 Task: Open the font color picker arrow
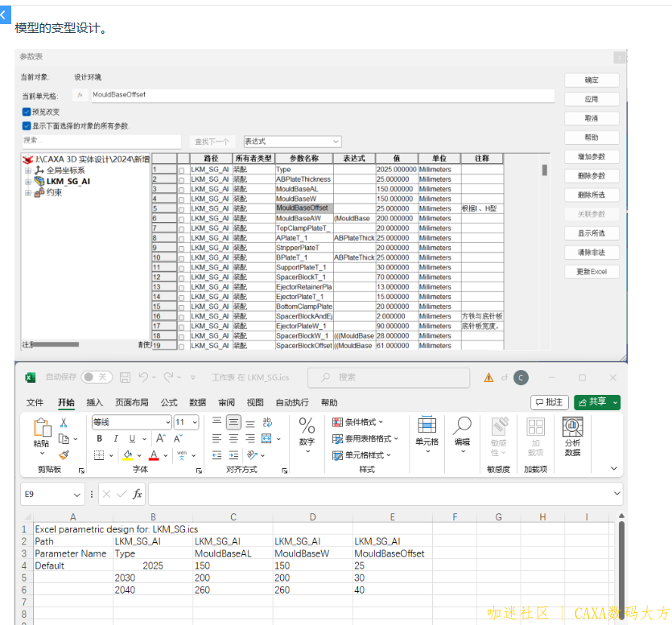point(167,455)
